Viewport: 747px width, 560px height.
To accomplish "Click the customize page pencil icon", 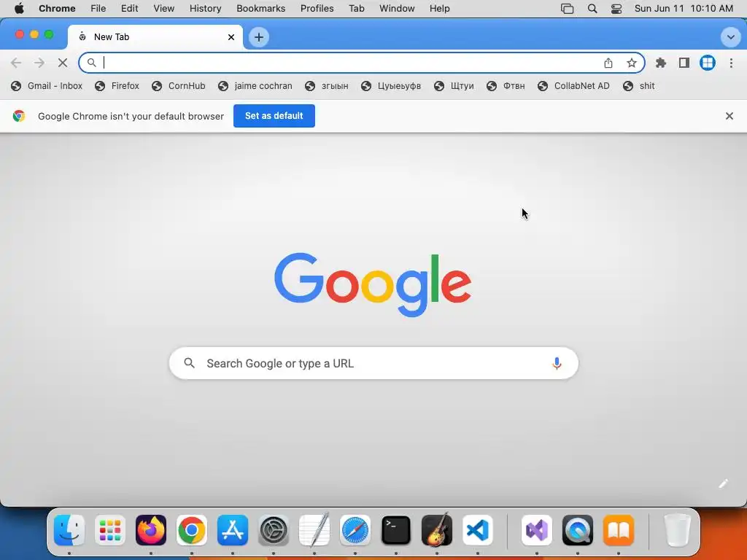I will tap(723, 484).
